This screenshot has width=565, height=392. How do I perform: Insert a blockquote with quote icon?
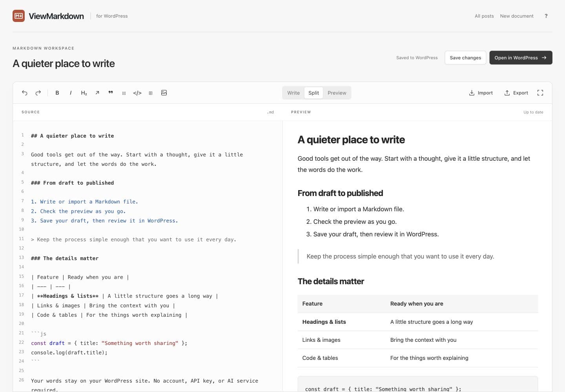[x=111, y=93]
